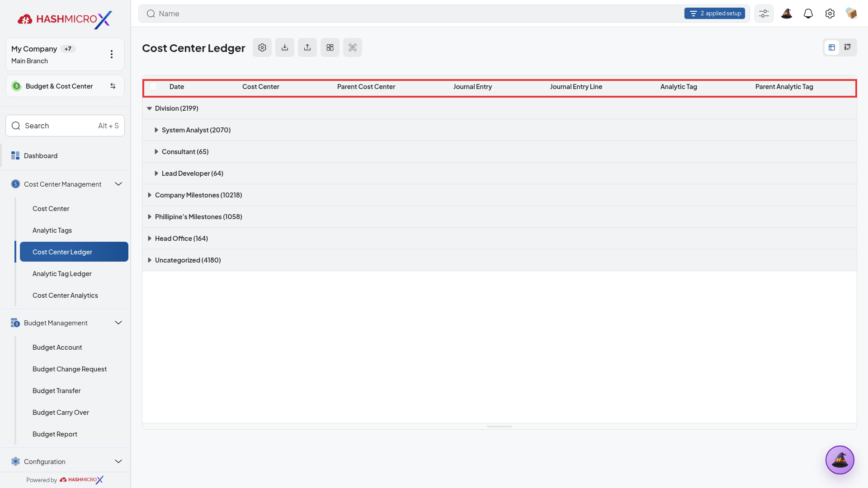Click the wizard hat icon in top bar
The image size is (868, 488).
click(x=787, y=14)
